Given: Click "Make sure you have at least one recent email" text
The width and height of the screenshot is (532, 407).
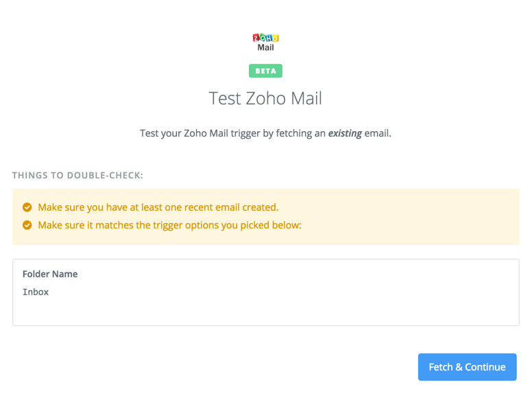Looking at the screenshot, I should tap(137, 207).
